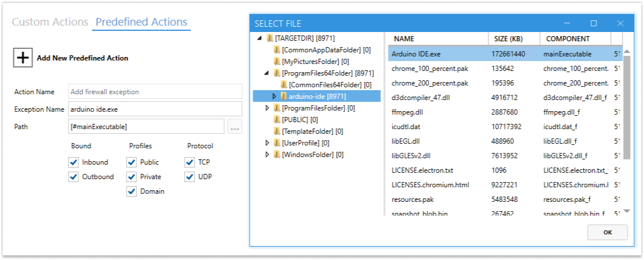Collapse the TARGETDIR tree node
Viewport: 644px width, 260px height.
tap(260, 38)
